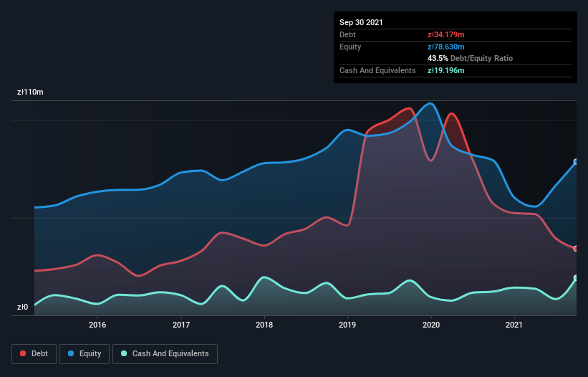Toggle Cash And Equivalents legend button

pos(165,354)
